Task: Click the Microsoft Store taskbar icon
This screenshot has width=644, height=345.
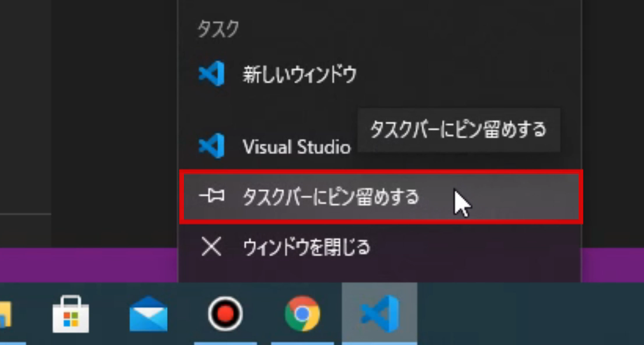Action: [71, 314]
